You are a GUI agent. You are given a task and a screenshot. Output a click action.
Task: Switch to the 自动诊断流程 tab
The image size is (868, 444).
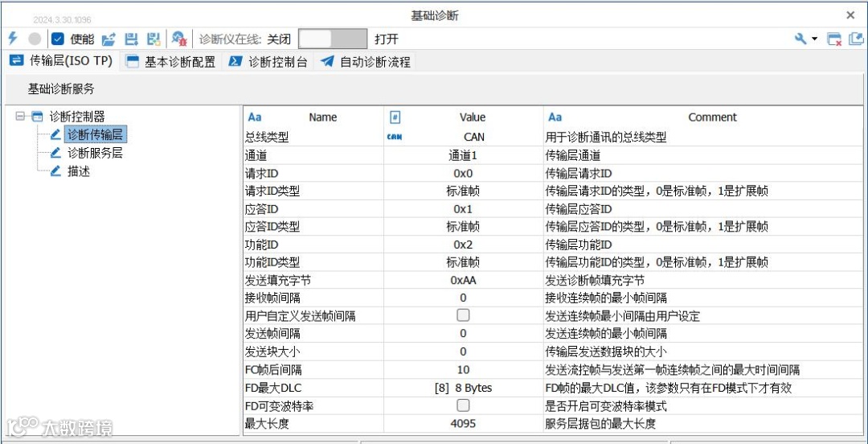[x=365, y=61]
